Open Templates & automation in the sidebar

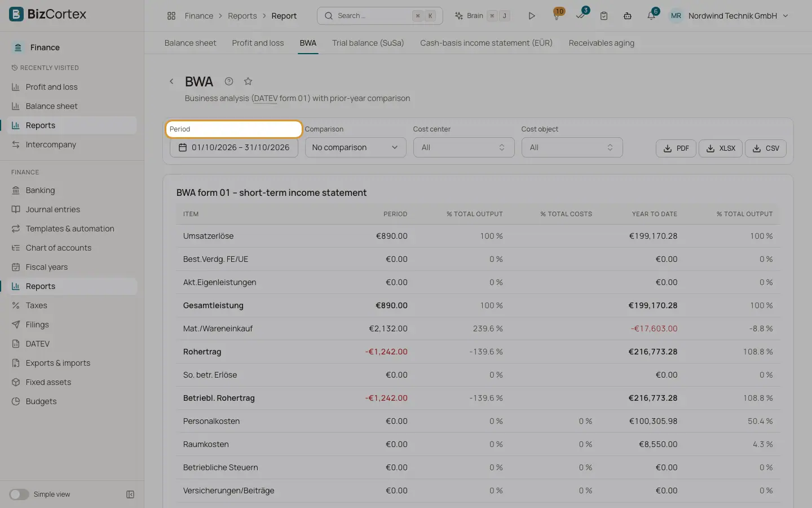(72, 229)
